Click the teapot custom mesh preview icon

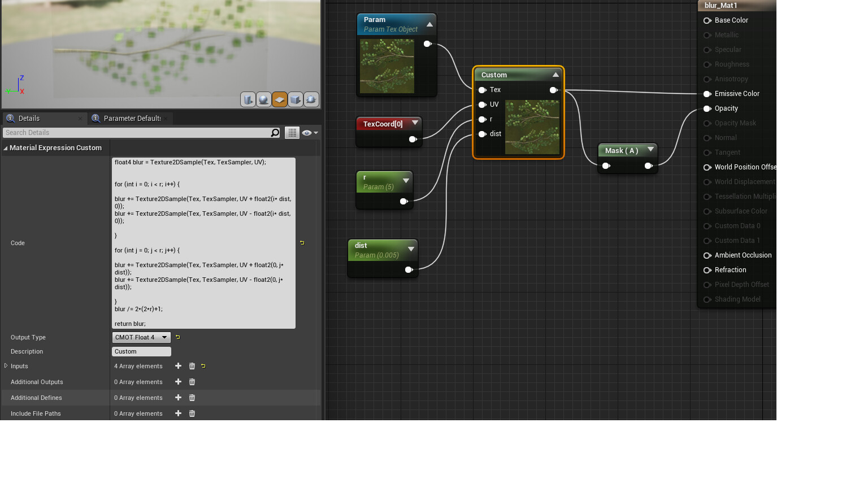point(311,100)
